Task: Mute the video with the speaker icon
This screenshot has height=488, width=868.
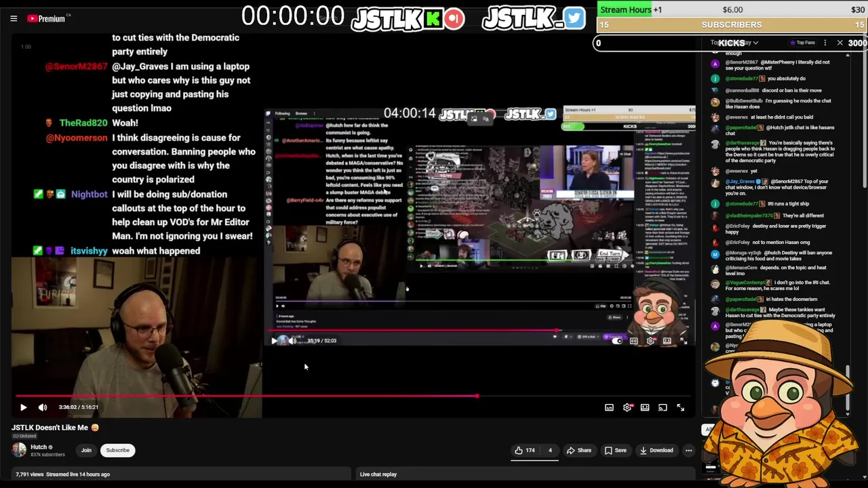Action: (x=43, y=407)
